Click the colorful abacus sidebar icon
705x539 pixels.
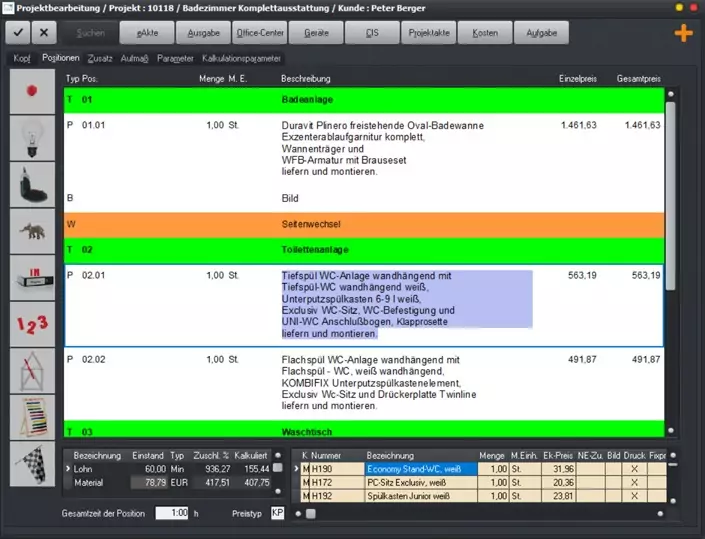tap(32, 418)
